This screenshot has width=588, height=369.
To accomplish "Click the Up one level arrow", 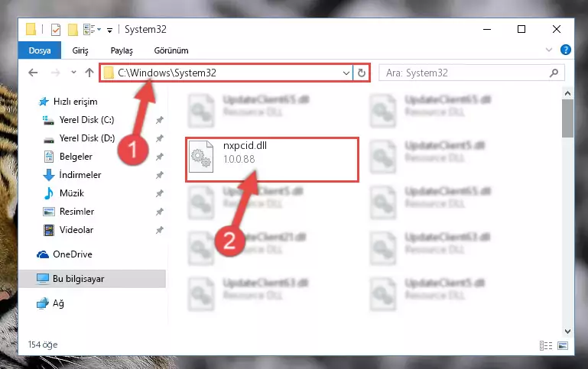I will 89,73.
